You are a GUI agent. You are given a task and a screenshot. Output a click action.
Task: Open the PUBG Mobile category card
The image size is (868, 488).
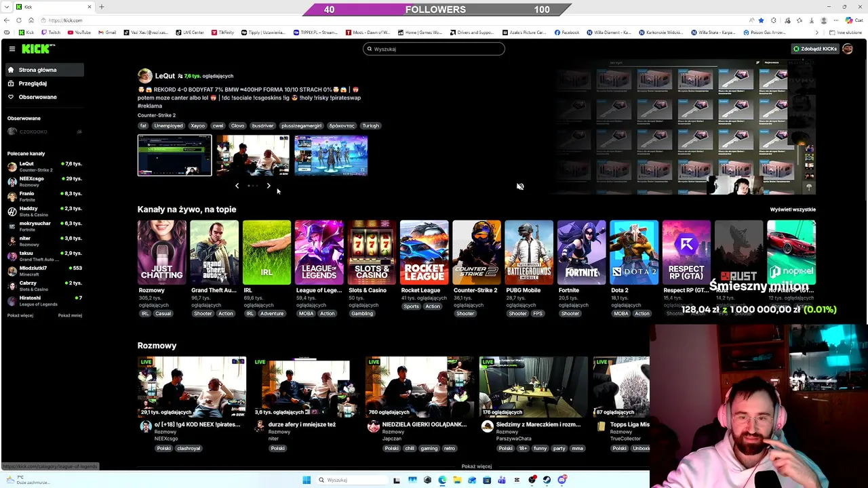pyautogui.click(x=529, y=252)
